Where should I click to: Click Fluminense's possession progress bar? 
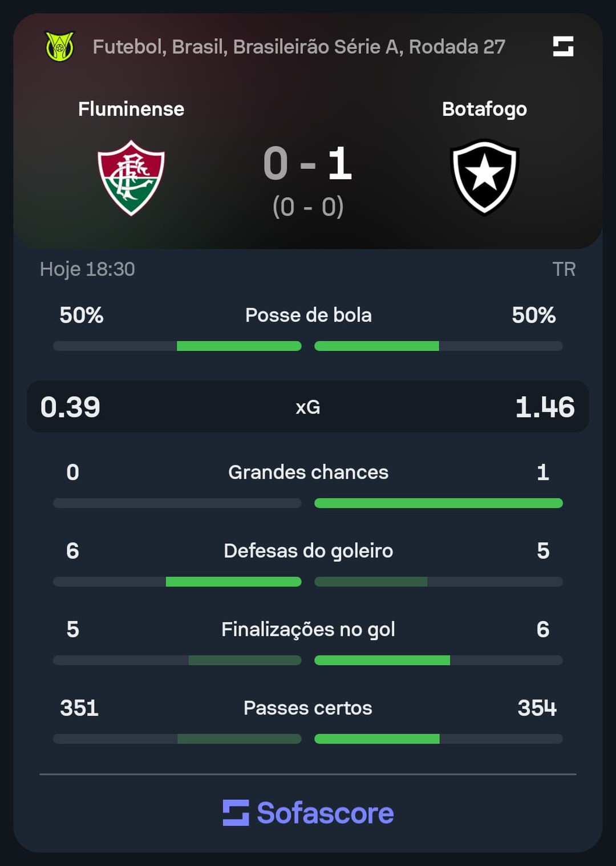tap(177, 346)
